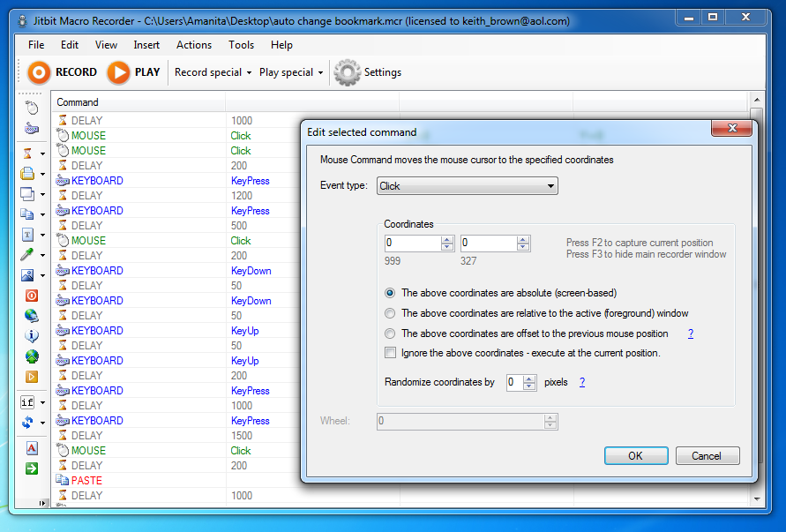Open dropdown arrow beside eyedropper icon
Image resolution: width=786 pixels, height=532 pixels.
(42, 255)
